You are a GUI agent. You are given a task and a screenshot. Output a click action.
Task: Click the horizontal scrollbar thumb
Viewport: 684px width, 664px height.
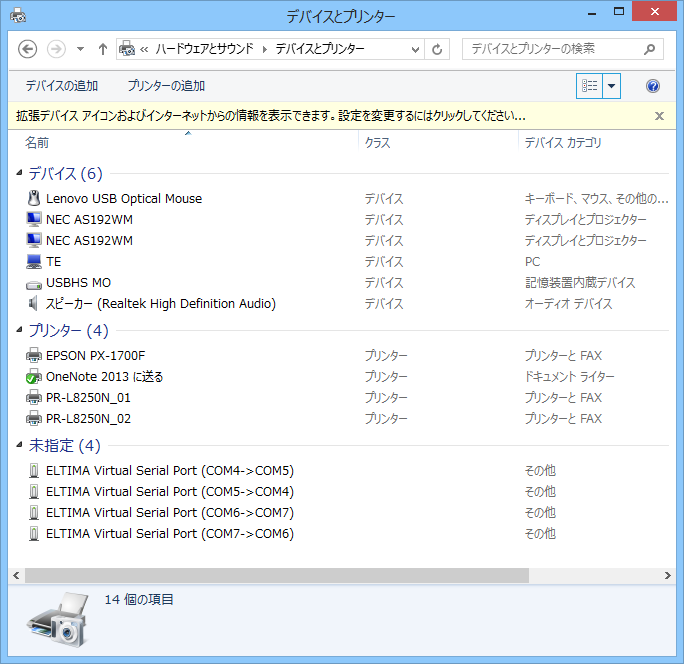click(x=277, y=575)
